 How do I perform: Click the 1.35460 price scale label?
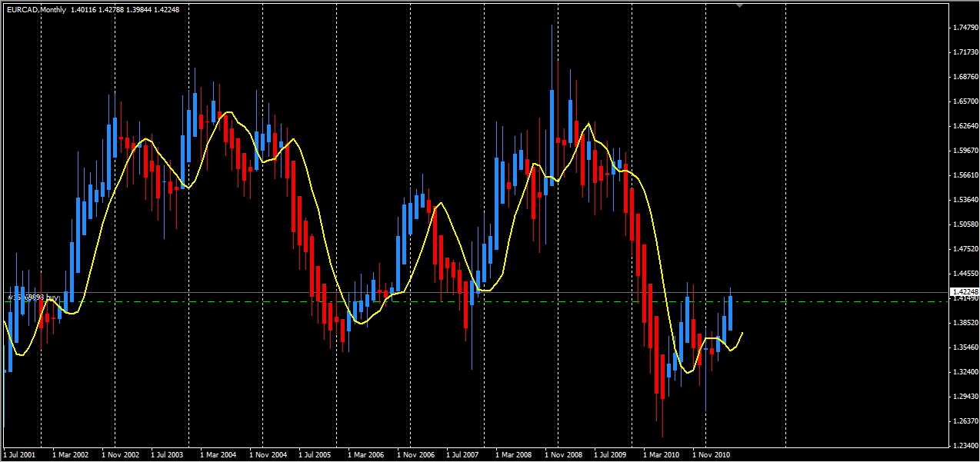965,347
